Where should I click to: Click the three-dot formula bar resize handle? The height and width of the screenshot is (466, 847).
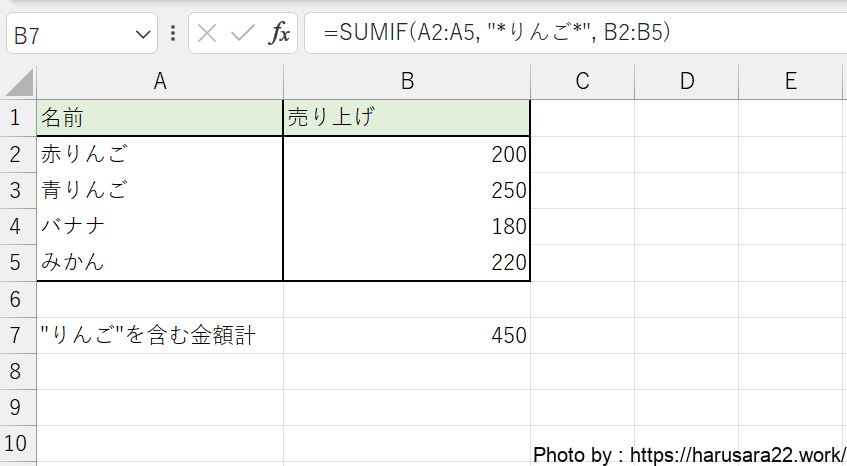coord(173,33)
